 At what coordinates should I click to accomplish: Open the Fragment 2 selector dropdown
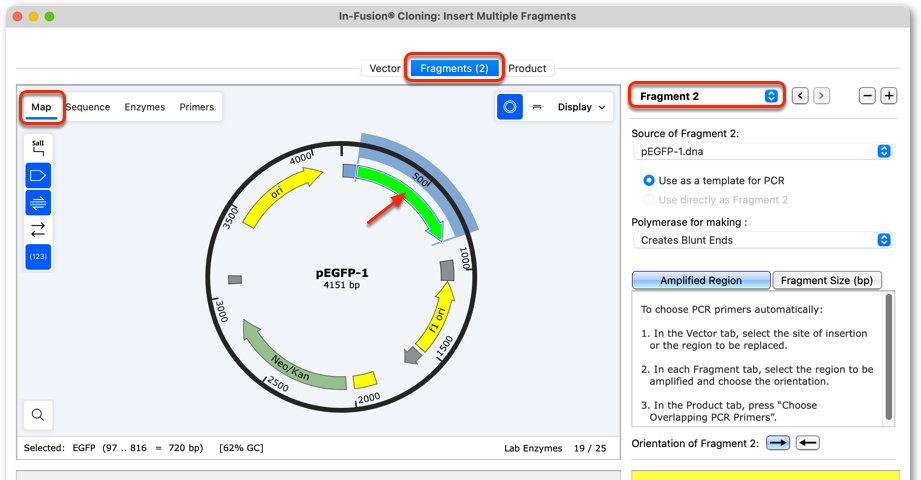click(x=707, y=96)
